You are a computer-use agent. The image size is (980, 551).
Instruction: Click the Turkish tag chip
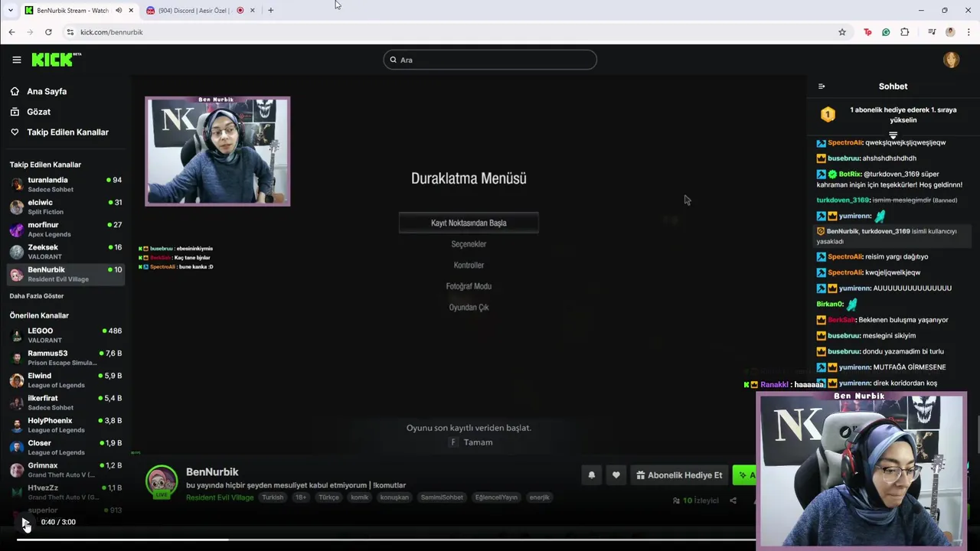[x=273, y=497]
